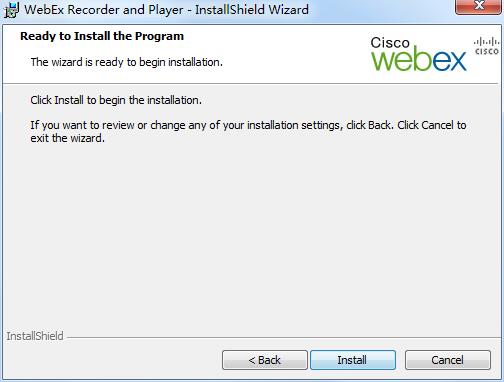The image size is (504, 382).
Task: Open the installer icon in title bar
Action: (x=11, y=10)
